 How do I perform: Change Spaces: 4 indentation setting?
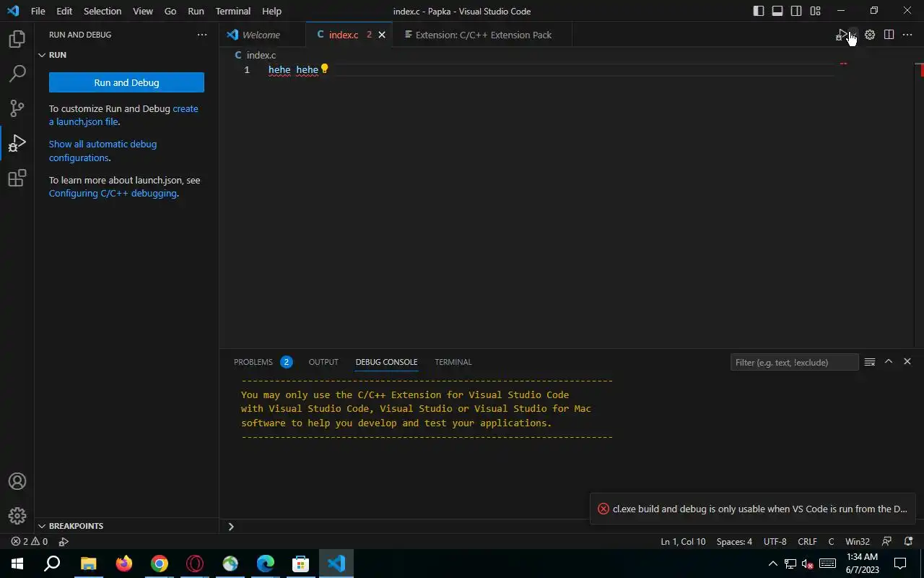point(734,541)
